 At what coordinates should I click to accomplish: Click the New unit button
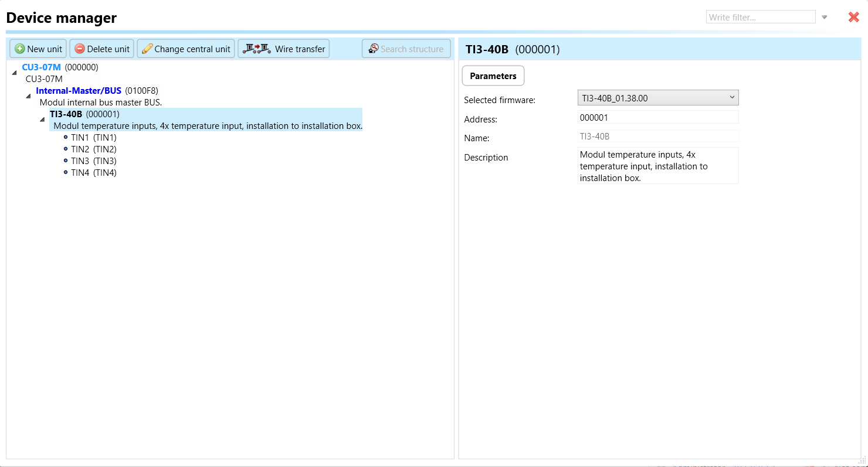38,49
